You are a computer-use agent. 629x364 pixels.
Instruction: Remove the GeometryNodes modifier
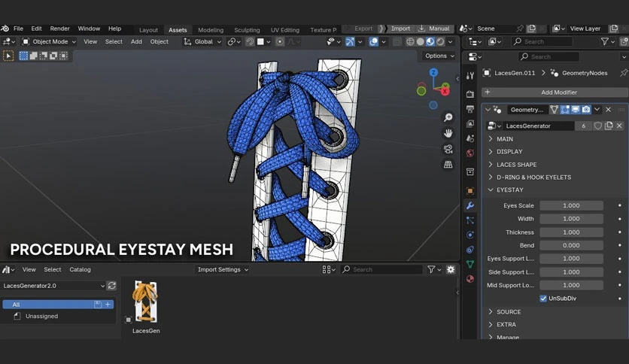(609, 110)
